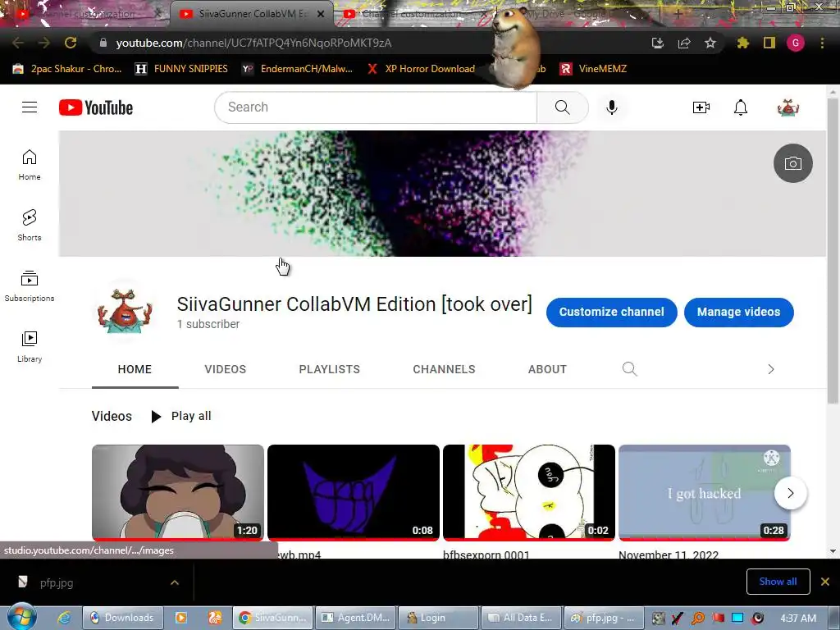The width and height of the screenshot is (840, 630).
Task: Switch to the HOME channel tab
Action: [x=135, y=369]
